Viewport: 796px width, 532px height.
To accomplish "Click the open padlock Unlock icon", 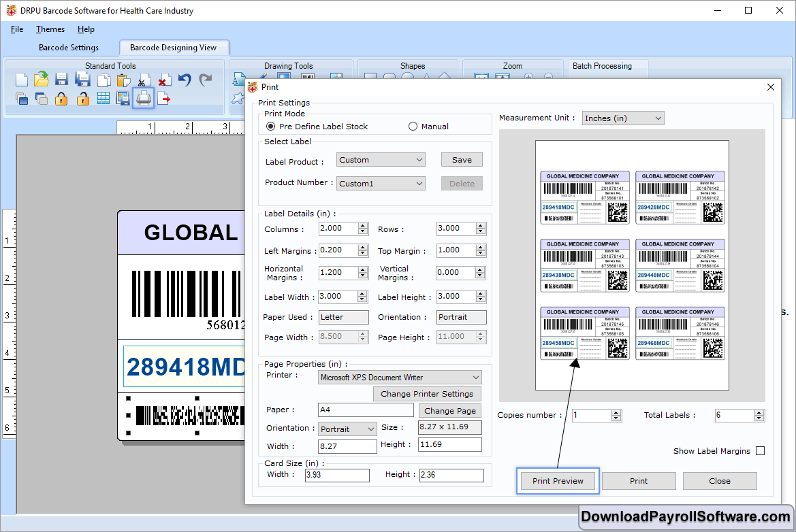I will click(x=82, y=99).
